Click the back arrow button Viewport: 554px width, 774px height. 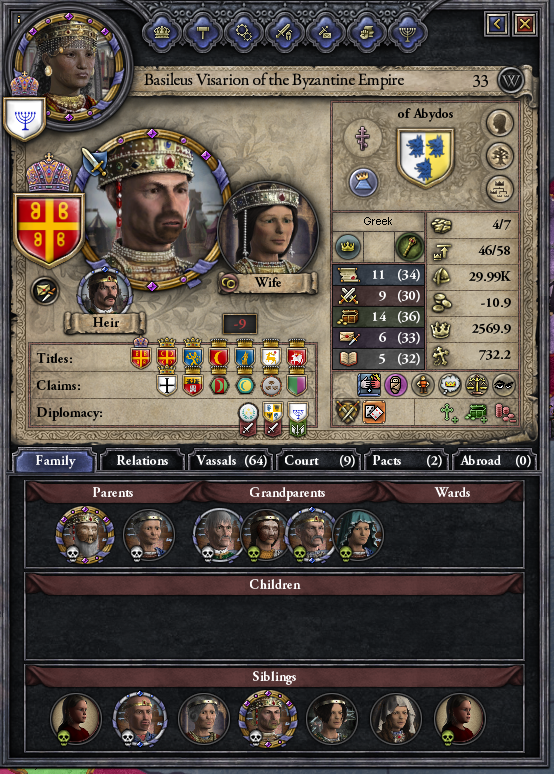pos(497,24)
